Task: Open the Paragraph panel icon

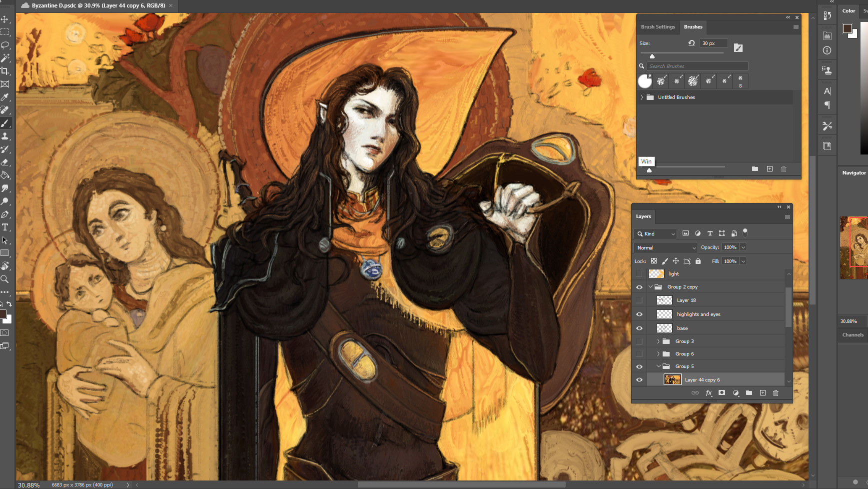Action: pyautogui.click(x=827, y=105)
